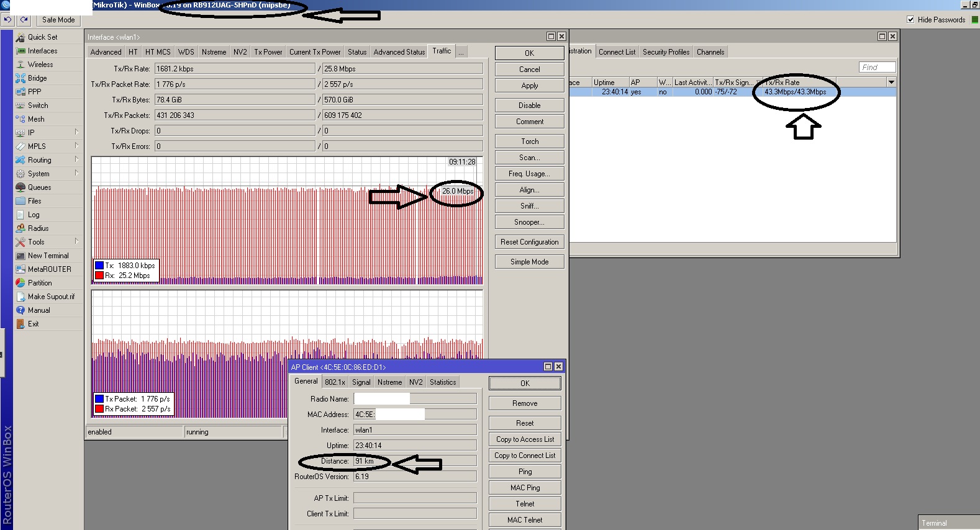Open the Security Profiles tab
980x530 pixels.
666,52
